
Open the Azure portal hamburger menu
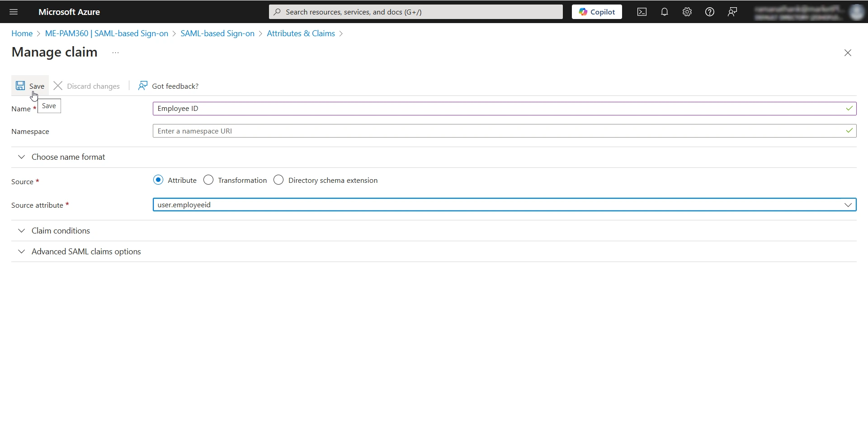[14, 12]
